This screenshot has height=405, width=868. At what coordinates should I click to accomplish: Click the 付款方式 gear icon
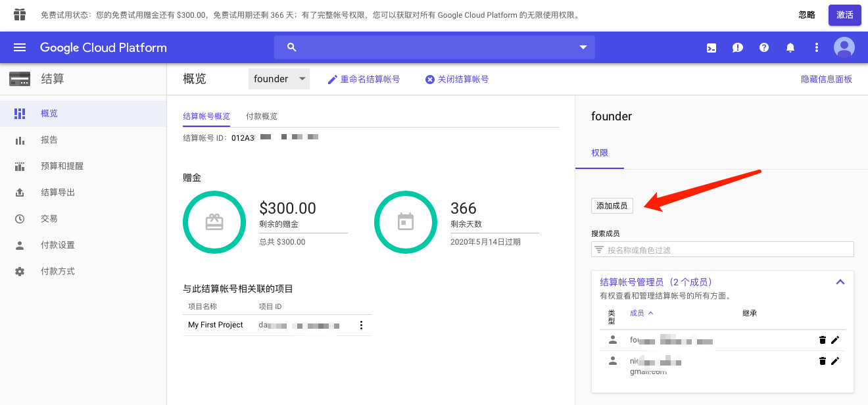pyautogui.click(x=20, y=272)
